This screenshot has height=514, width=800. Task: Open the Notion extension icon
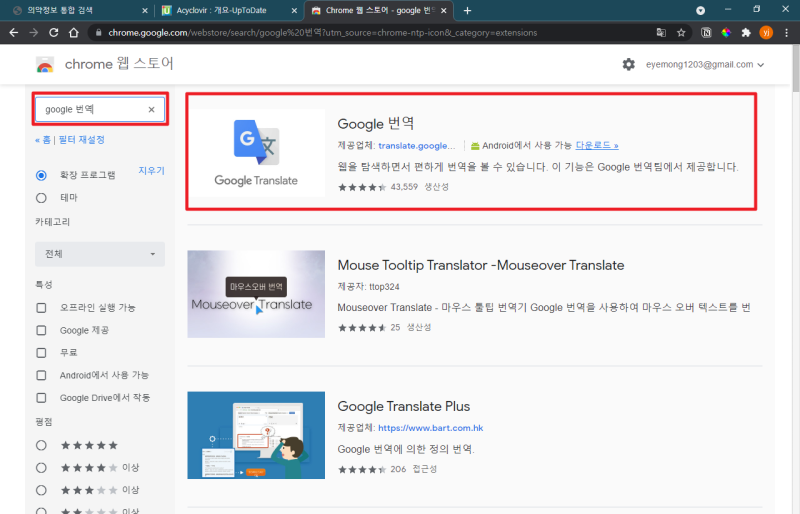click(706, 33)
